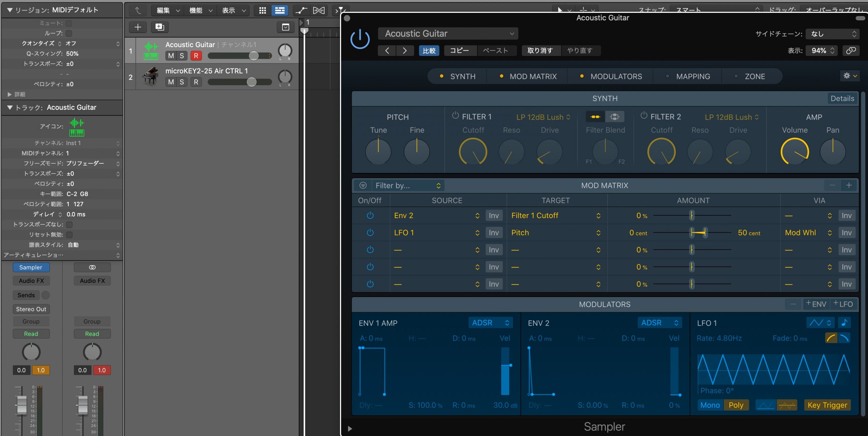Adjust the LFO 1 Pitch amount slider

coord(692,233)
